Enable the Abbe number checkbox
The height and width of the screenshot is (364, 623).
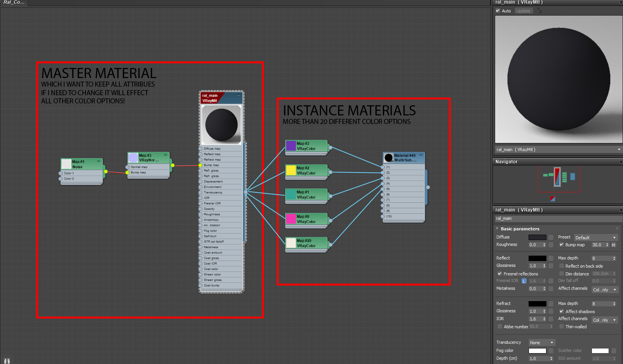click(x=500, y=327)
